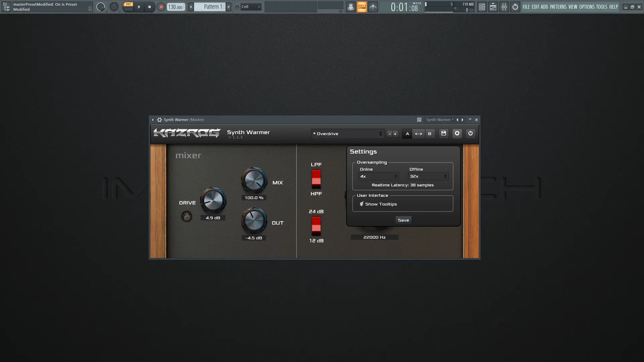Open the Overdrive preset dropdown

(x=347, y=134)
